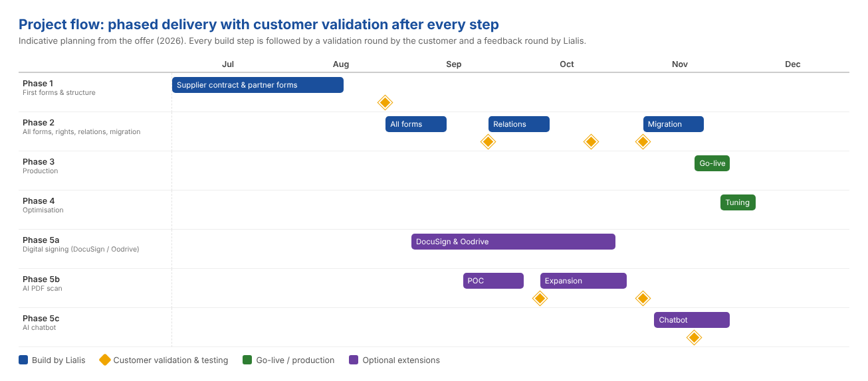Click the DocuSign & Oodrive bar

tap(513, 242)
